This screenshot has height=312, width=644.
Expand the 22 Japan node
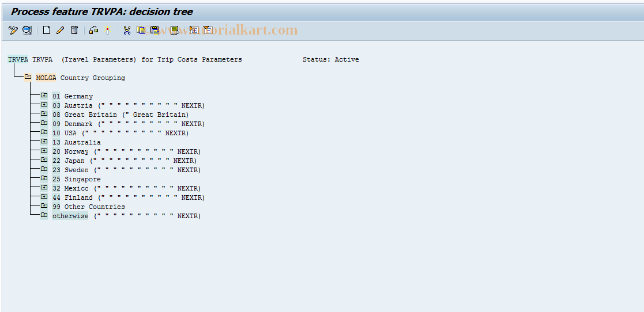point(44,160)
